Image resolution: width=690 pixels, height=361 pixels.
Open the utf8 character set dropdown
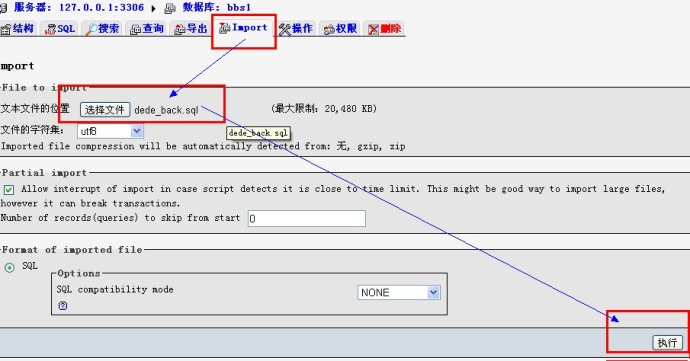click(x=110, y=131)
